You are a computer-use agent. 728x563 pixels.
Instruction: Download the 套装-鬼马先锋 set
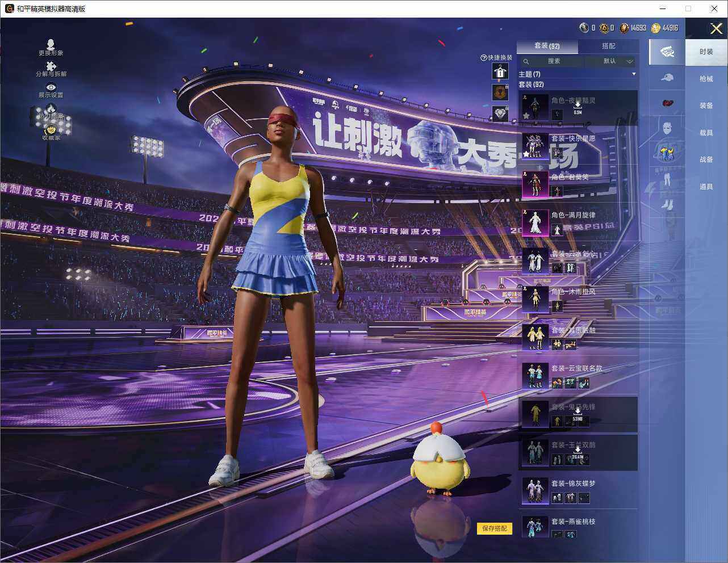[578, 414]
